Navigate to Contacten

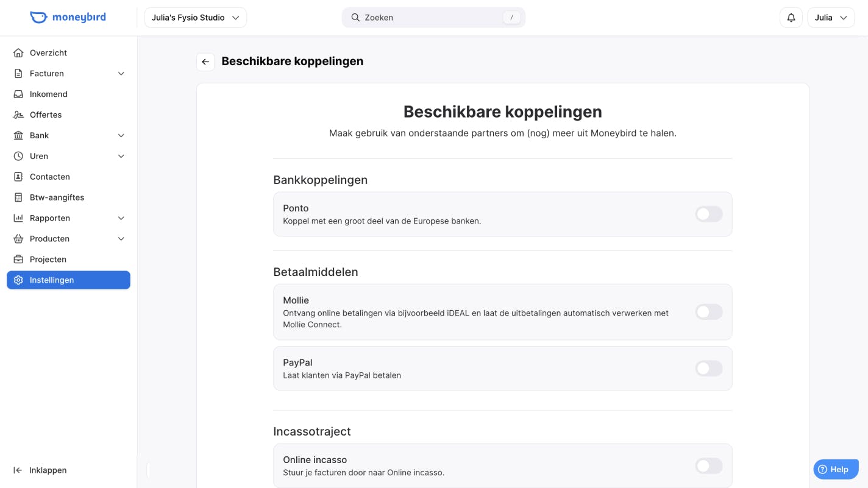click(x=49, y=177)
